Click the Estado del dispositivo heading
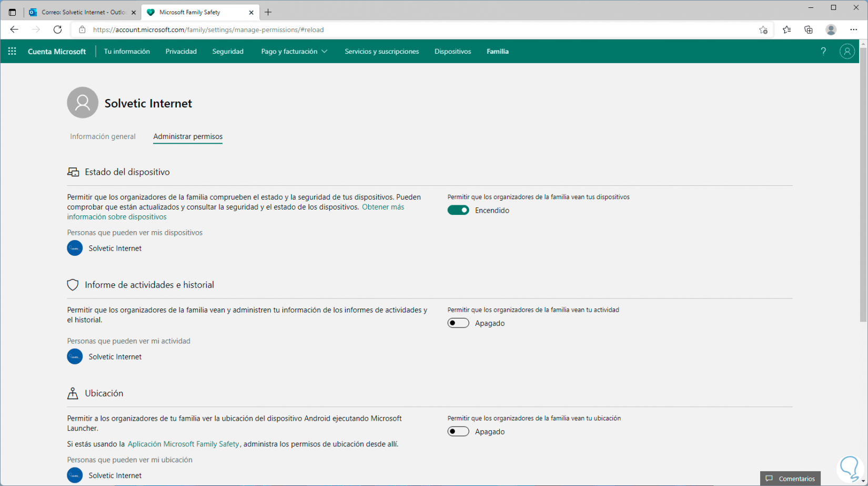 click(127, 172)
